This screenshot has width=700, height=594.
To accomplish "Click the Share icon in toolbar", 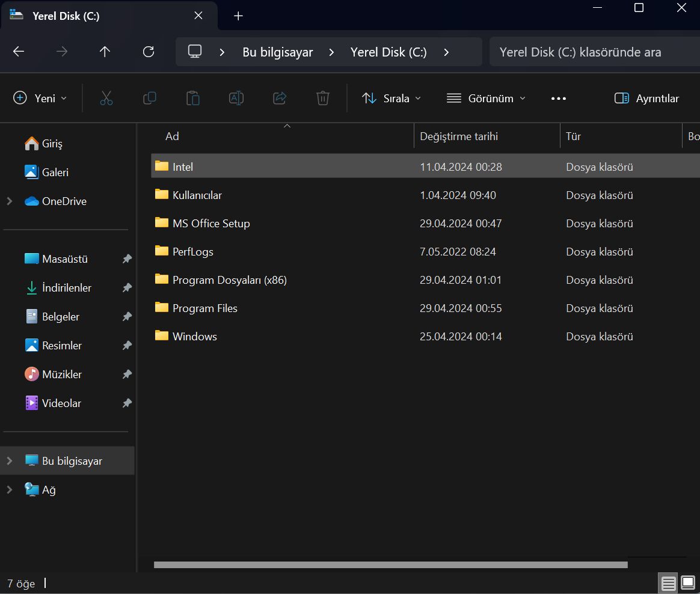I will [x=280, y=98].
